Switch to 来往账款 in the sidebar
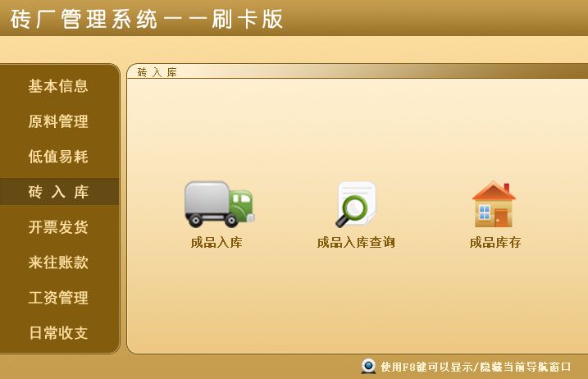Viewport: 588px width, 379px height. click(58, 263)
